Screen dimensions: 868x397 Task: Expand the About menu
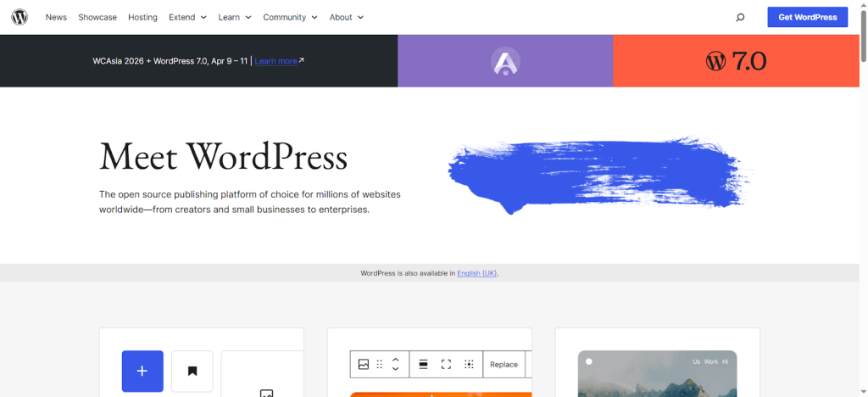pyautogui.click(x=347, y=17)
